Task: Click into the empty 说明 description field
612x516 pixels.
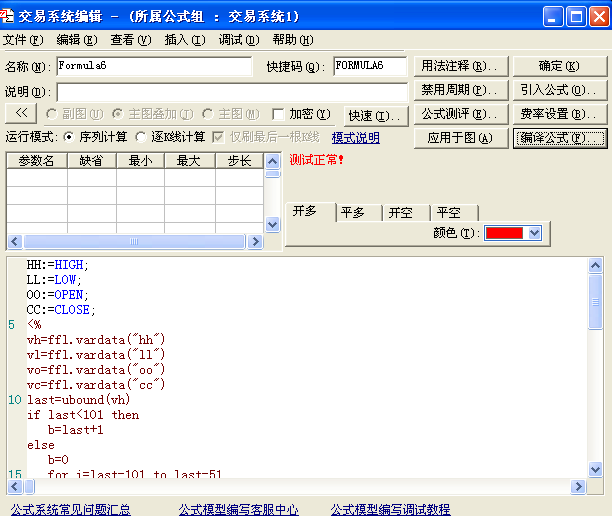Action: [232, 92]
